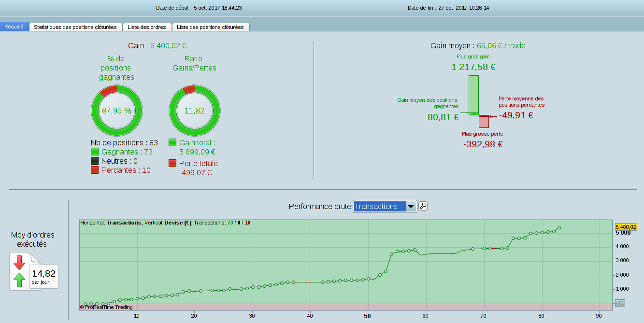
Task: Click the red down arrow orders icon
Action: [19, 263]
